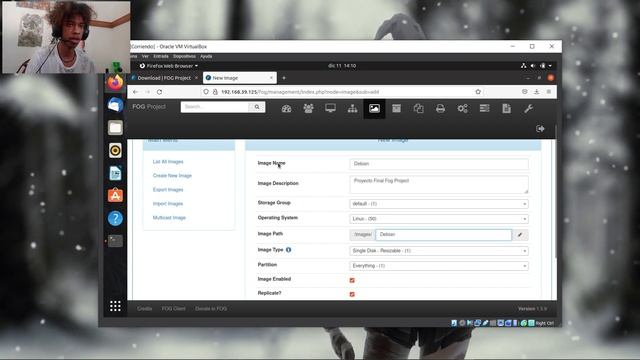Click Multicast Image link

[x=169, y=218]
